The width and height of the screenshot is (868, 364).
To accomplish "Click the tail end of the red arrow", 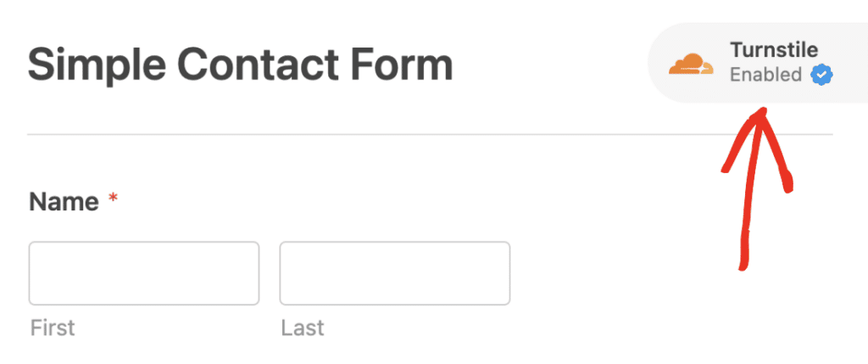I will [744, 266].
